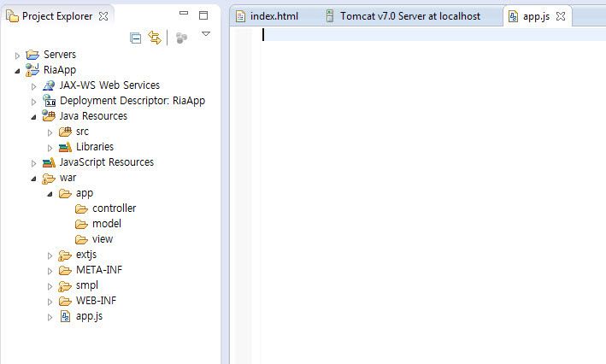Click the app.js file icon in tree
The image size is (606, 364).
65,316
